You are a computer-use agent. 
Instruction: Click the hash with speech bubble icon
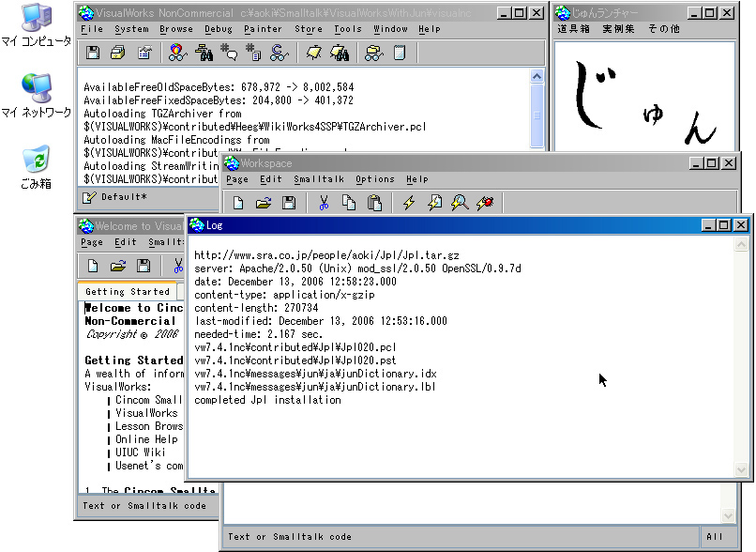(229, 53)
